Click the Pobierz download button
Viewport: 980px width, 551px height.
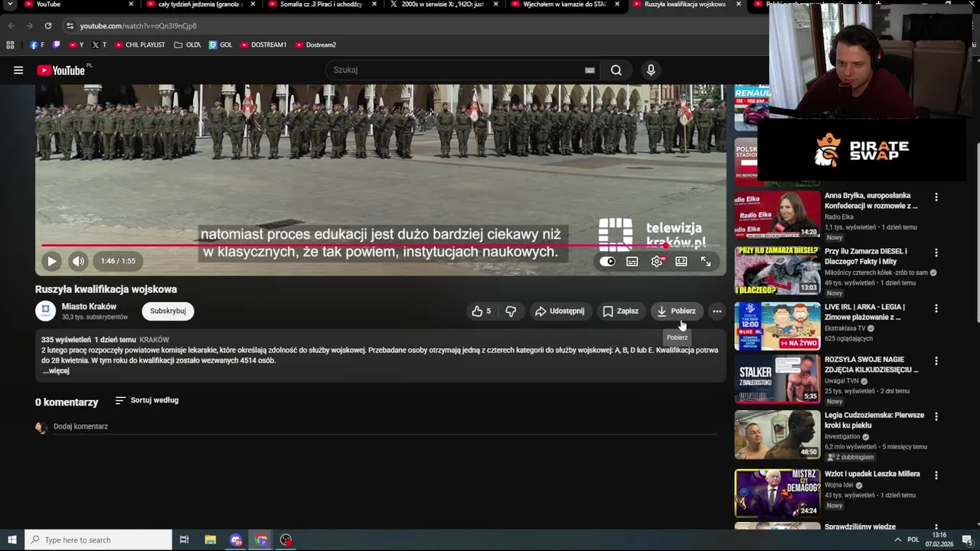point(677,311)
